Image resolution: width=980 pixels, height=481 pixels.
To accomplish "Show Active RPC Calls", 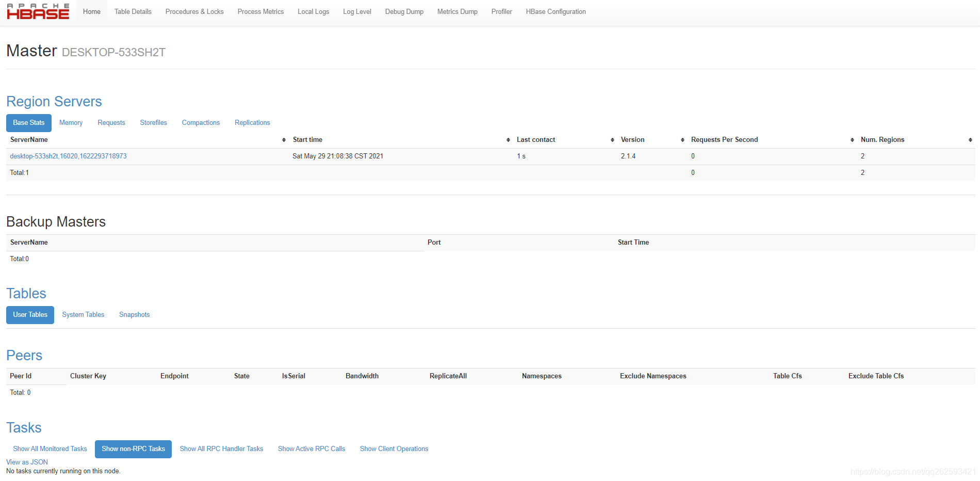I will click(312, 449).
